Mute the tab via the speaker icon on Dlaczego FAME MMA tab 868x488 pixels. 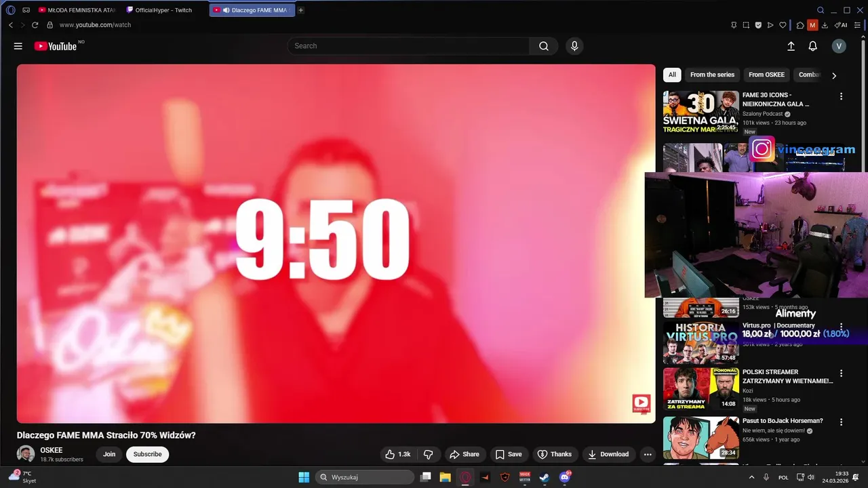click(x=226, y=10)
